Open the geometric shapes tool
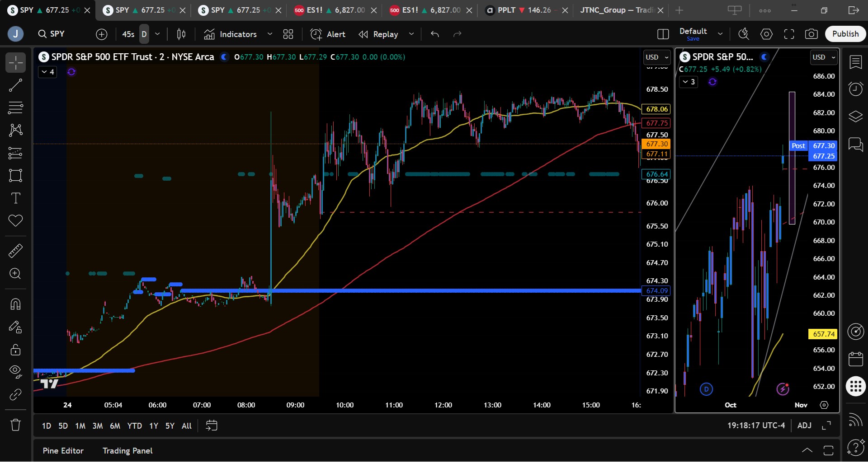Screen dimensions: 868x463 15,175
